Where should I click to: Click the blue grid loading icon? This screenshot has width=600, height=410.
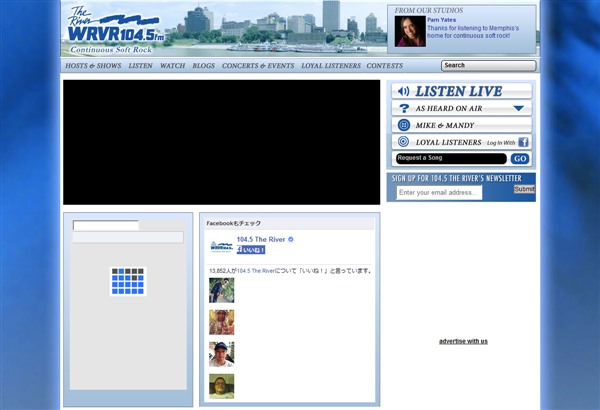click(128, 281)
